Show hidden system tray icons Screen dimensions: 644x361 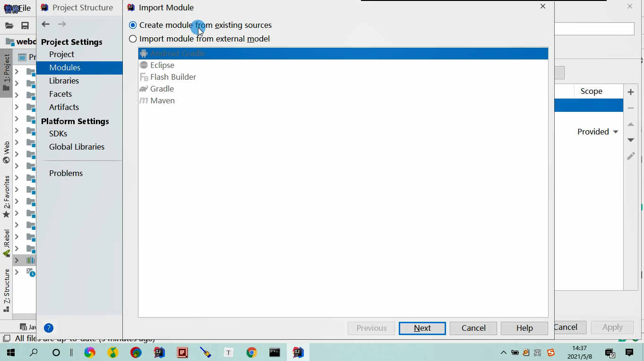tap(504, 353)
